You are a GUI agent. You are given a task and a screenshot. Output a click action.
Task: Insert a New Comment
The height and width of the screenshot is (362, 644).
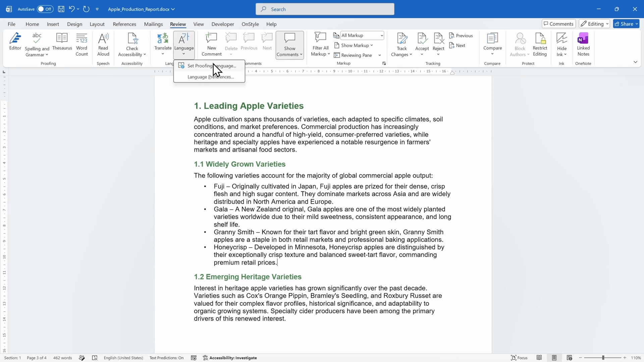point(211,45)
